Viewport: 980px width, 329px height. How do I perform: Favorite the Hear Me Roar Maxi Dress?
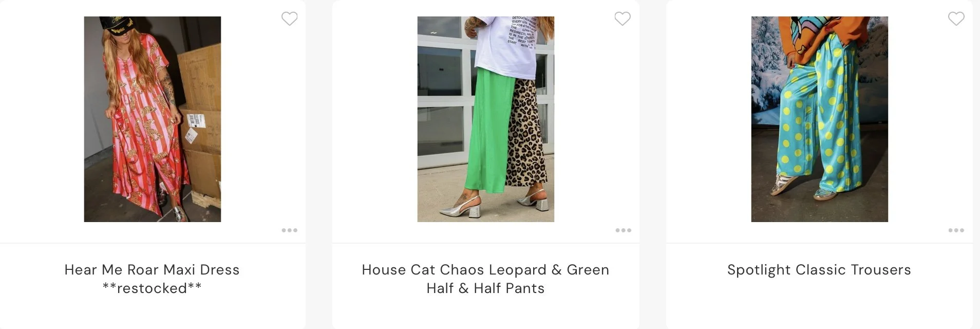pyautogui.click(x=289, y=19)
